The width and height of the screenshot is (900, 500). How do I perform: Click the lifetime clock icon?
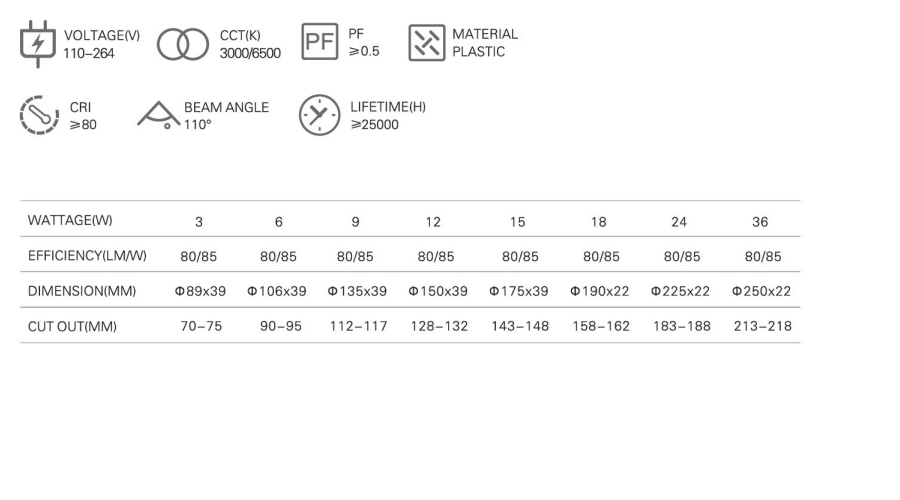[x=319, y=116]
